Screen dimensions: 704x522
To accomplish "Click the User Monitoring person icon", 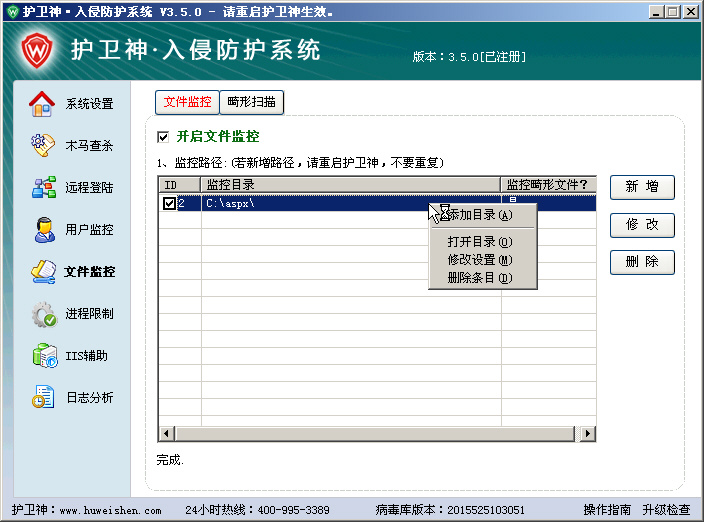I will coord(44,229).
